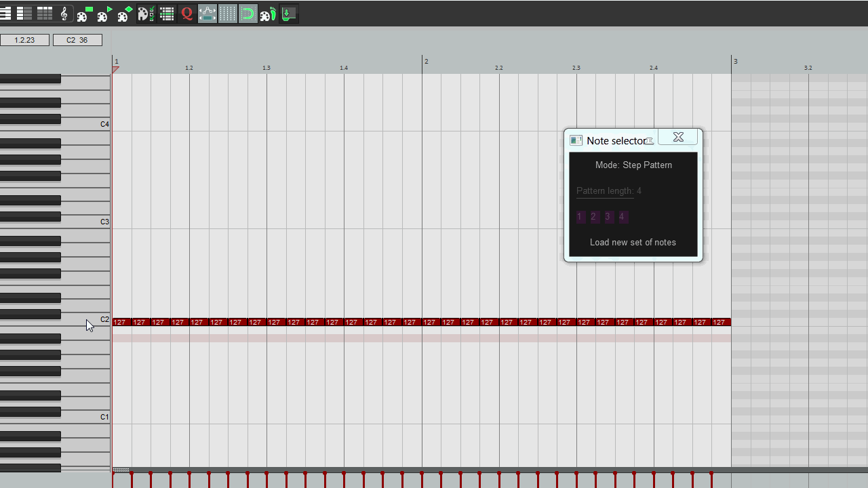Click the palette with green foot icon

pos(268,14)
